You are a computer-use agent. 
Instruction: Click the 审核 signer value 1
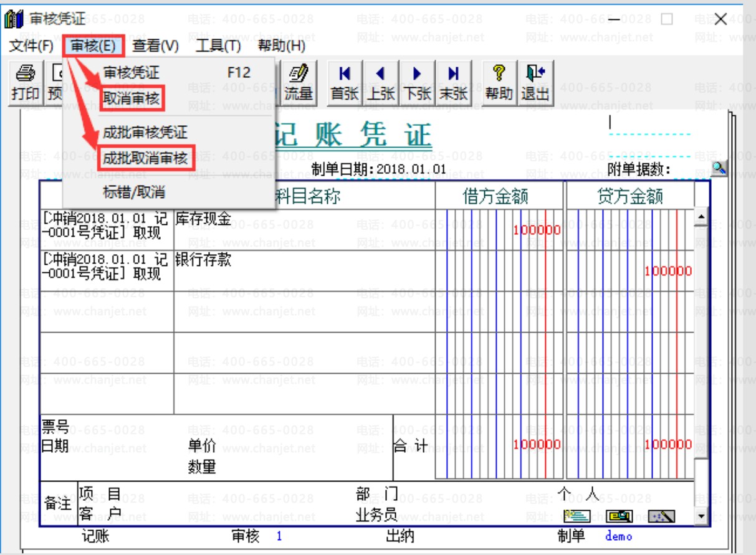click(x=279, y=536)
